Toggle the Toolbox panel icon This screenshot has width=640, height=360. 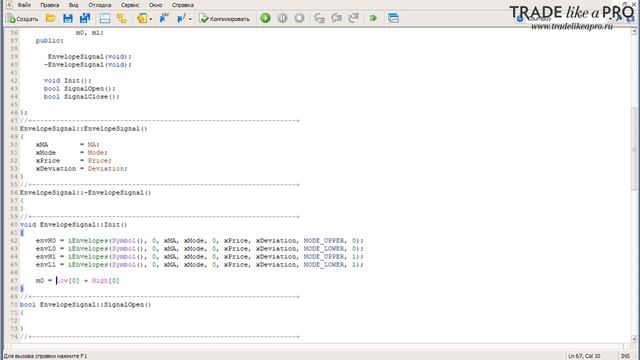122,18
